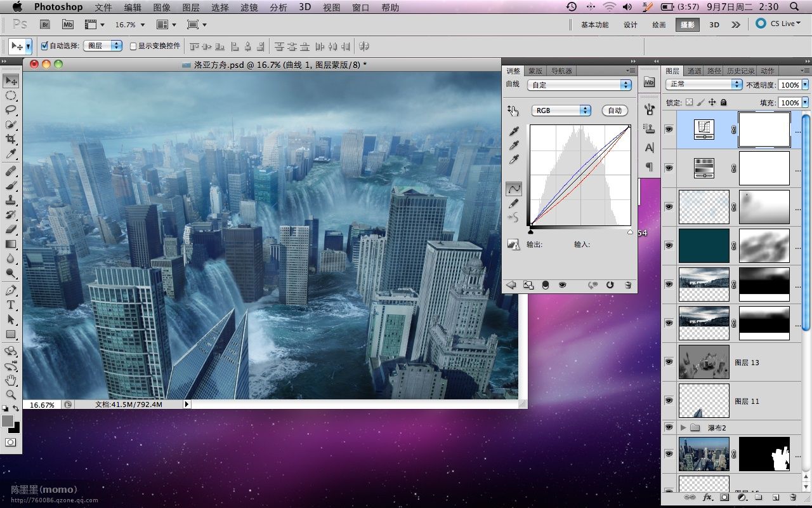The height and width of the screenshot is (508, 812).
Task: Add a layer style via fx button
Action: 707,497
